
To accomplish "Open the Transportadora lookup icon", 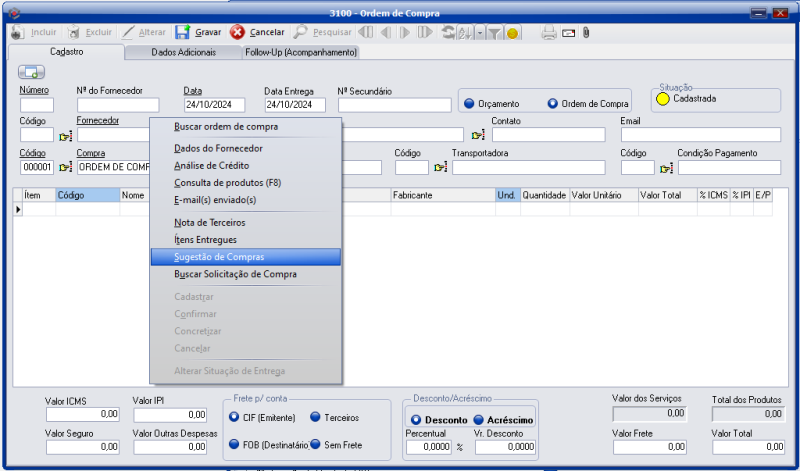I will pyautogui.click(x=439, y=168).
